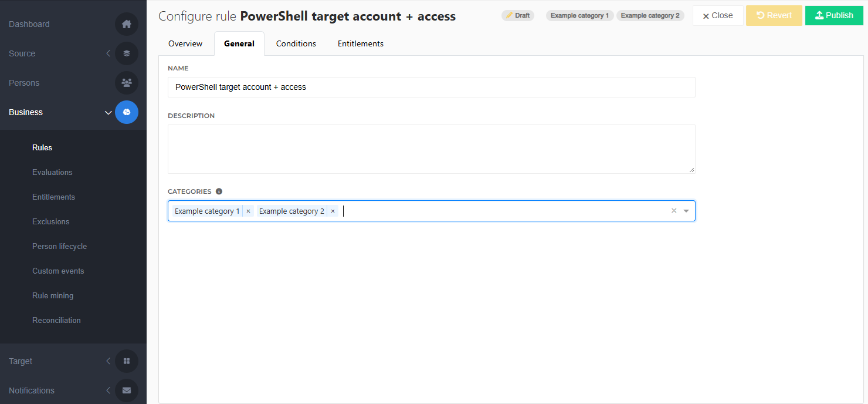Click the Business round blue icon
The image size is (868, 404).
[x=127, y=112]
